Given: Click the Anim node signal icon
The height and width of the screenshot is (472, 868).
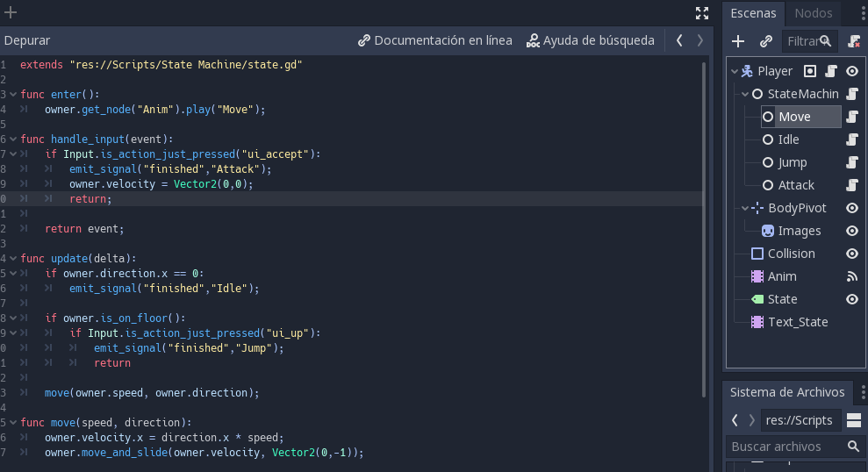Looking at the screenshot, I should 851,276.
